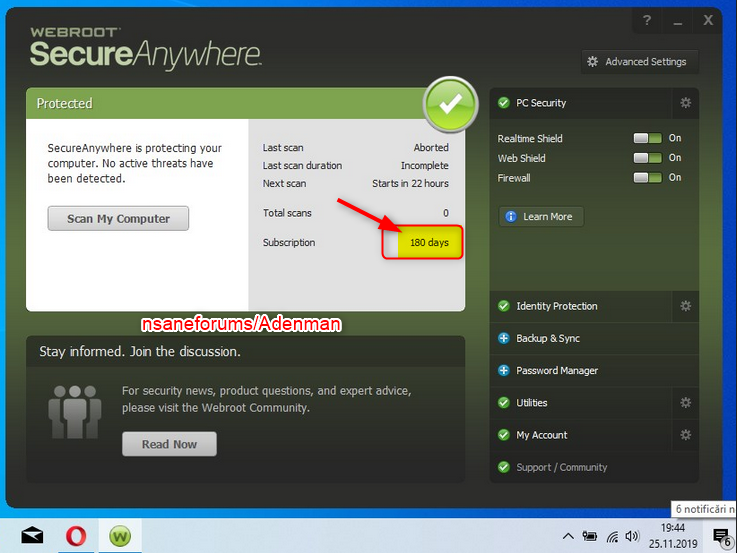Open Advanced Settings
This screenshot has width=737, height=553.
639,62
